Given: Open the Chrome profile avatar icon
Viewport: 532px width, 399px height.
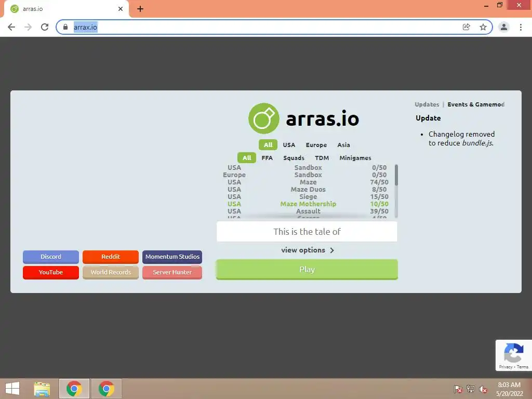Looking at the screenshot, I should pyautogui.click(x=504, y=27).
